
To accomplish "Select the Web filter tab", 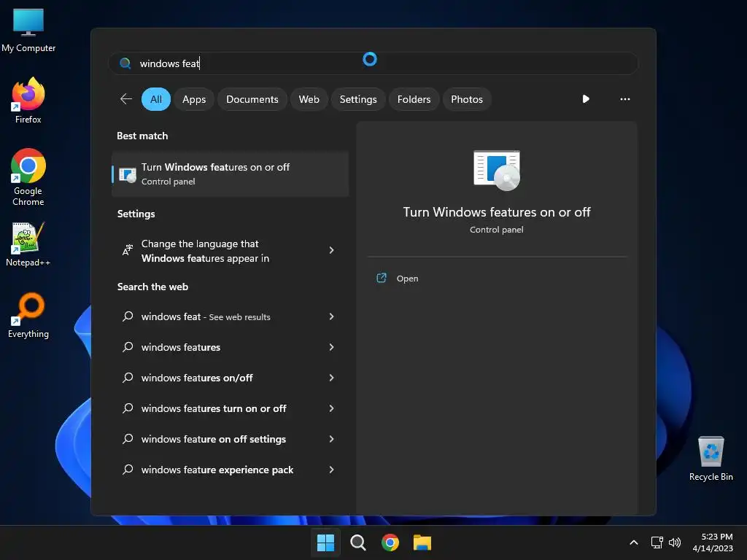I will [309, 99].
